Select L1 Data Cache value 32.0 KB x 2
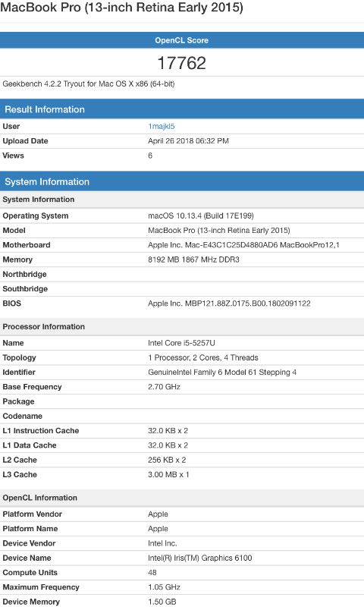This screenshot has width=364, height=607. [x=168, y=445]
